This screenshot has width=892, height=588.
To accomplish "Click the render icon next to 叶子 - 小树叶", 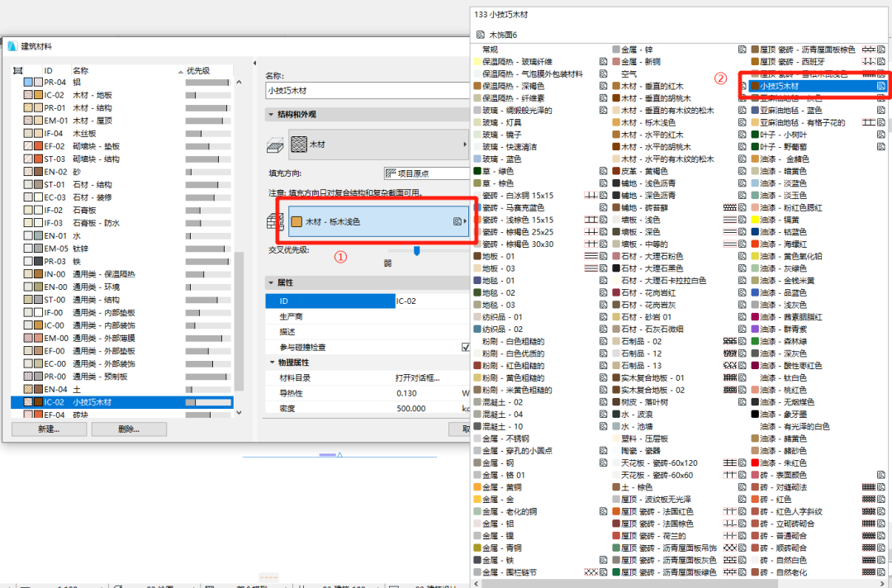I will pos(880,134).
